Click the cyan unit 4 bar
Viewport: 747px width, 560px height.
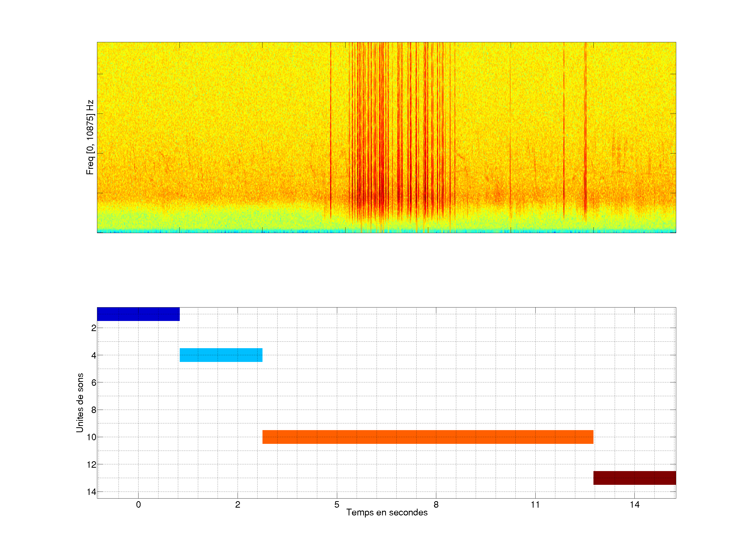pos(221,355)
